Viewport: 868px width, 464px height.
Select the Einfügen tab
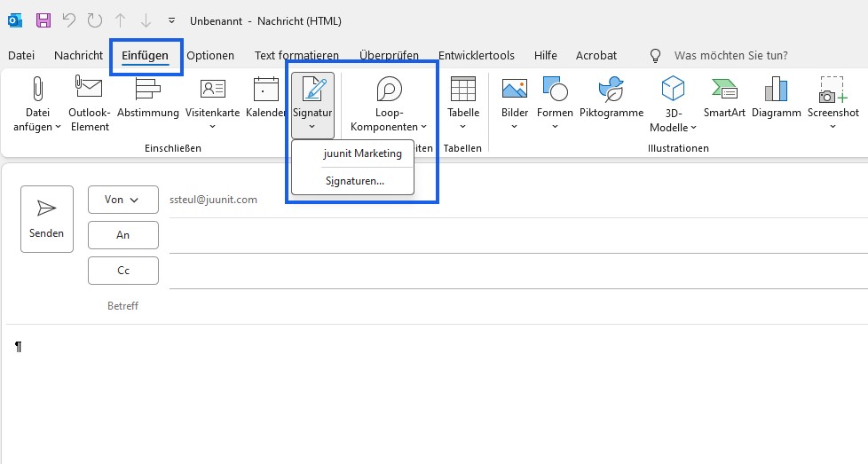point(145,55)
